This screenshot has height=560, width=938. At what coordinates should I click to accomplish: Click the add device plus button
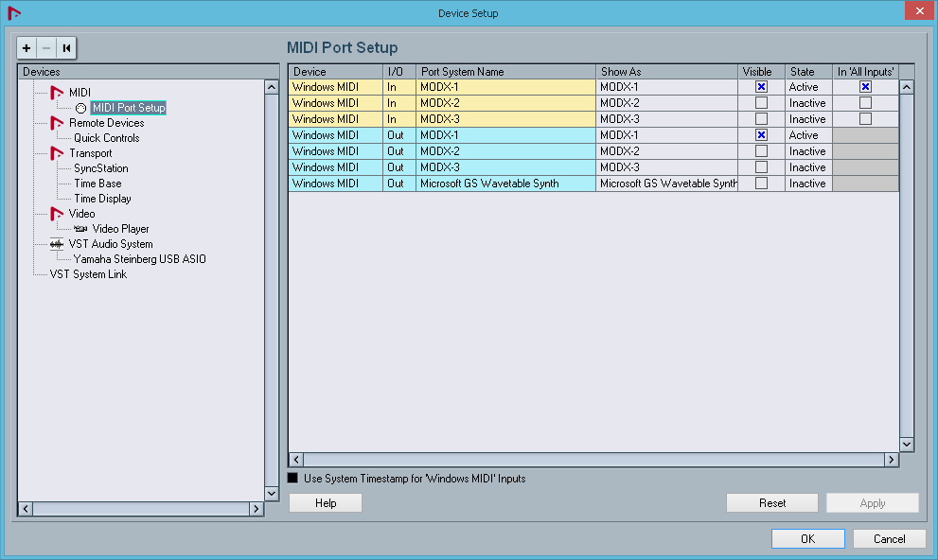pos(27,48)
